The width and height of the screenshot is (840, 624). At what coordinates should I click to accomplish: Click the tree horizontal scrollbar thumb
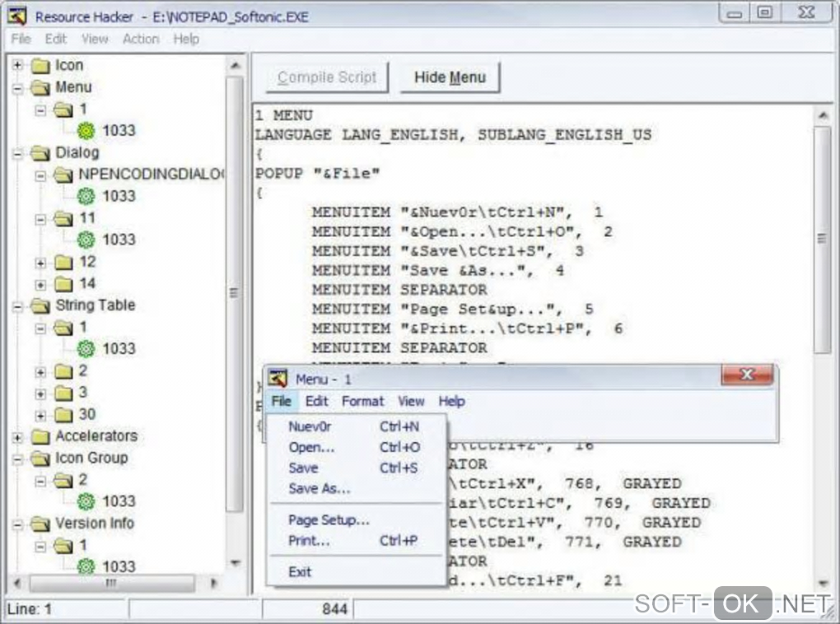(x=111, y=583)
